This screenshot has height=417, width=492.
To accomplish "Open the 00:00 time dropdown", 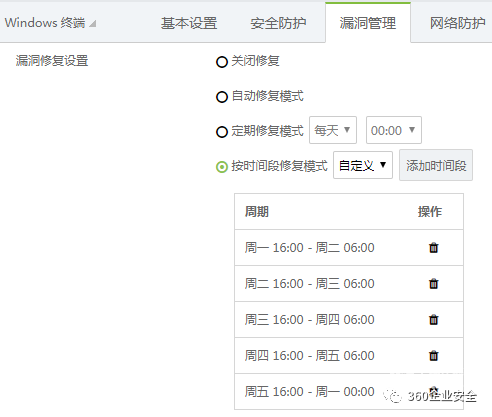I will (x=394, y=130).
